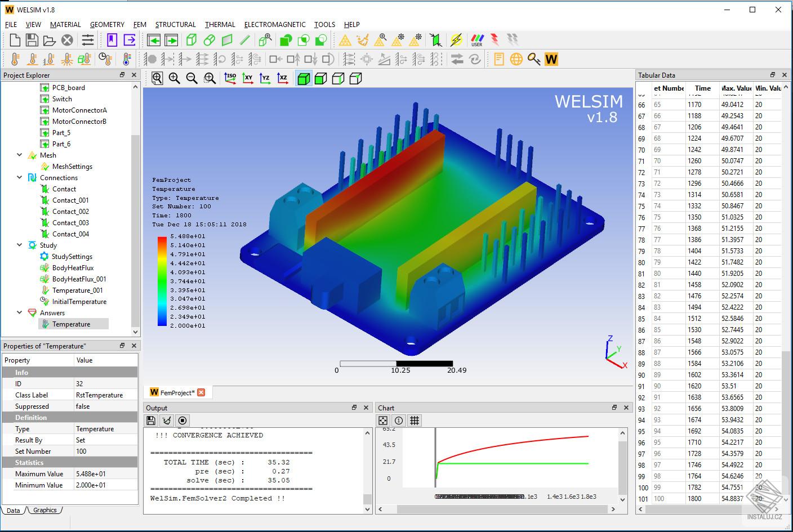Open the THERMAL menu
793x532 pixels.
(x=220, y=24)
